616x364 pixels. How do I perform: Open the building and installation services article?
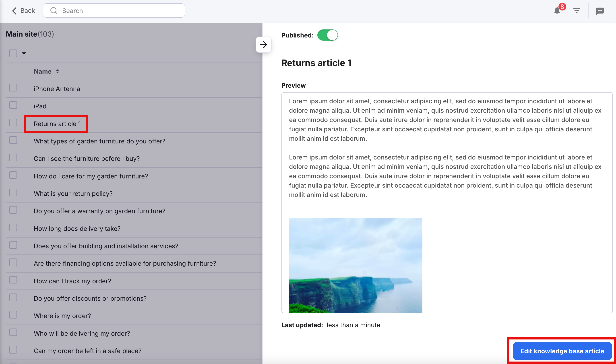106,246
